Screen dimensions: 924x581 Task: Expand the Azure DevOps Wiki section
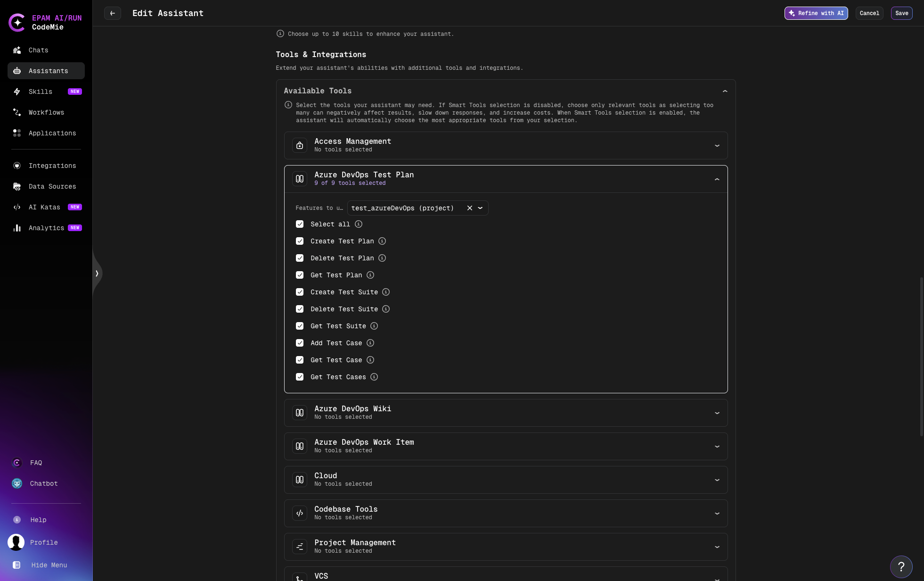coord(717,413)
